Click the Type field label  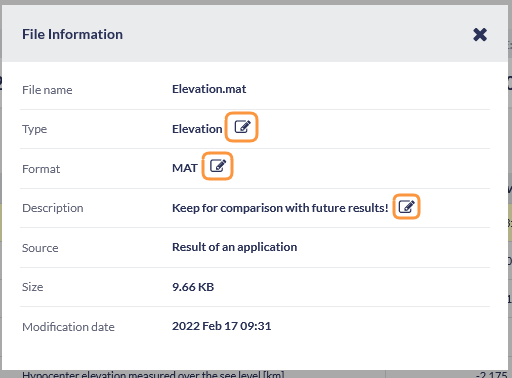pyautogui.click(x=34, y=129)
